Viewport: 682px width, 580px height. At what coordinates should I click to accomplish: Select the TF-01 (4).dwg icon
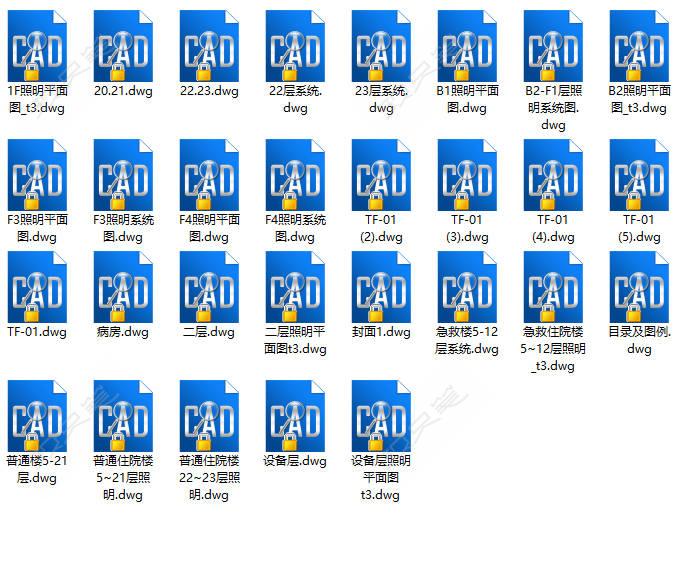[553, 175]
